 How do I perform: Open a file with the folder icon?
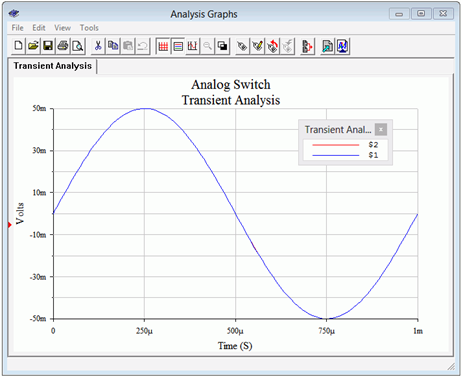tap(33, 46)
